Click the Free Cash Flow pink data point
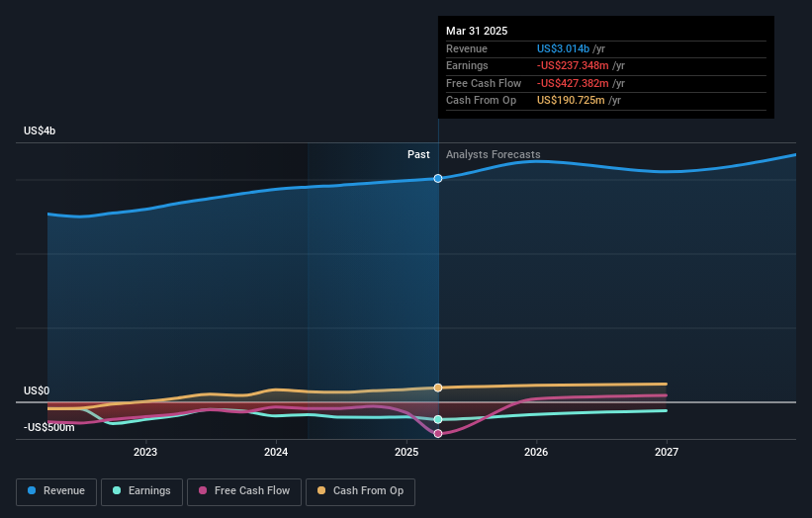812x518 pixels. (438, 434)
